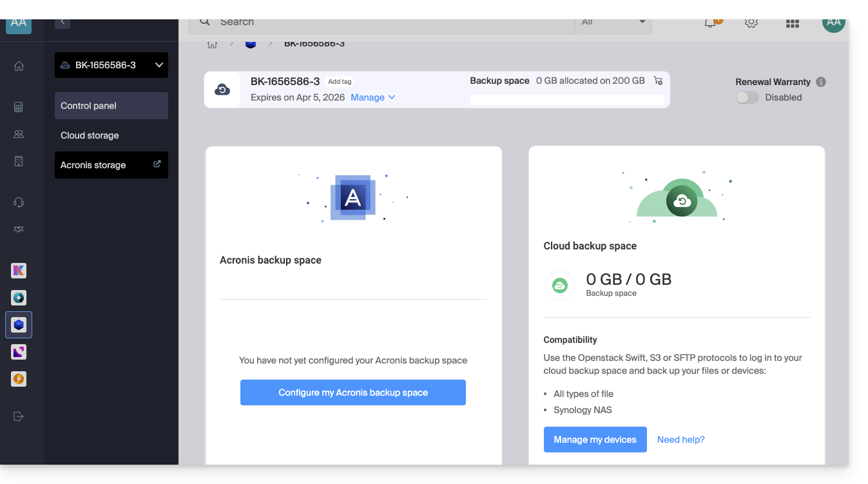Open the support headset icon
This screenshot has width=868, height=484.
(x=19, y=202)
